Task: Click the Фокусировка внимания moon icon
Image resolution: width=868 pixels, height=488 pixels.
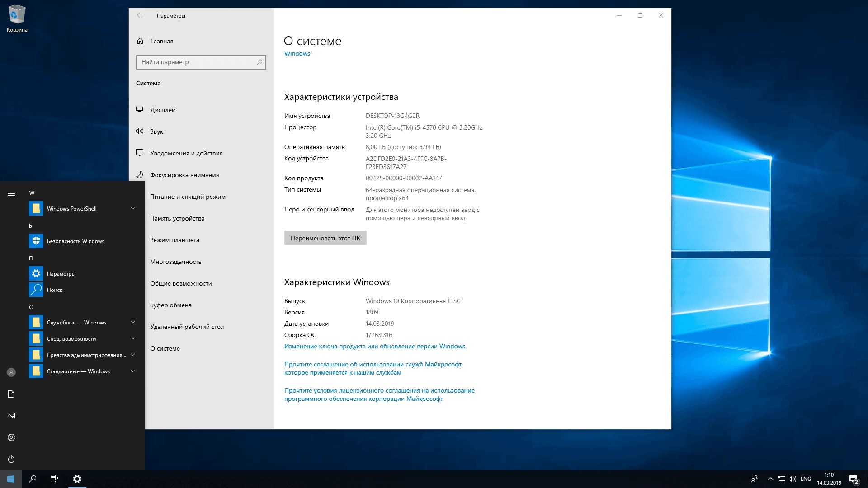Action: [140, 175]
